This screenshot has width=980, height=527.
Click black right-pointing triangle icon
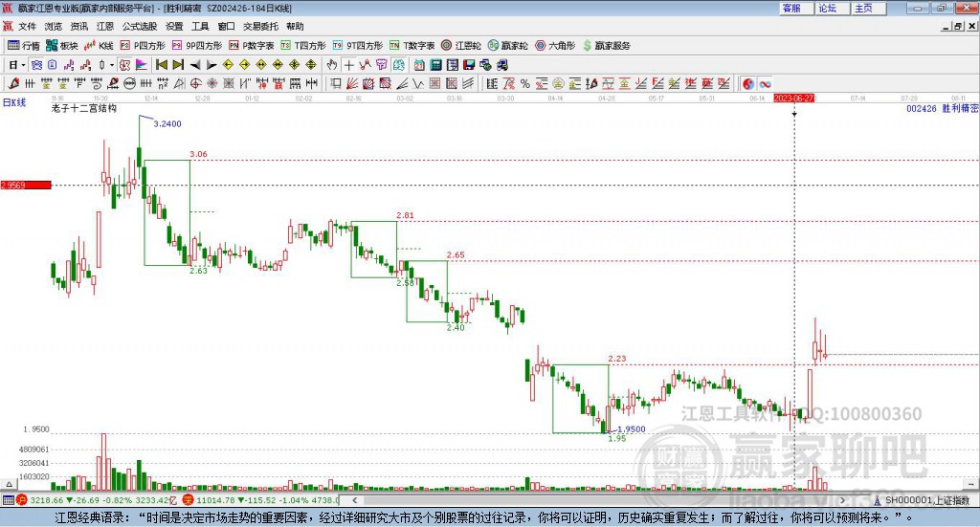click(212, 65)
